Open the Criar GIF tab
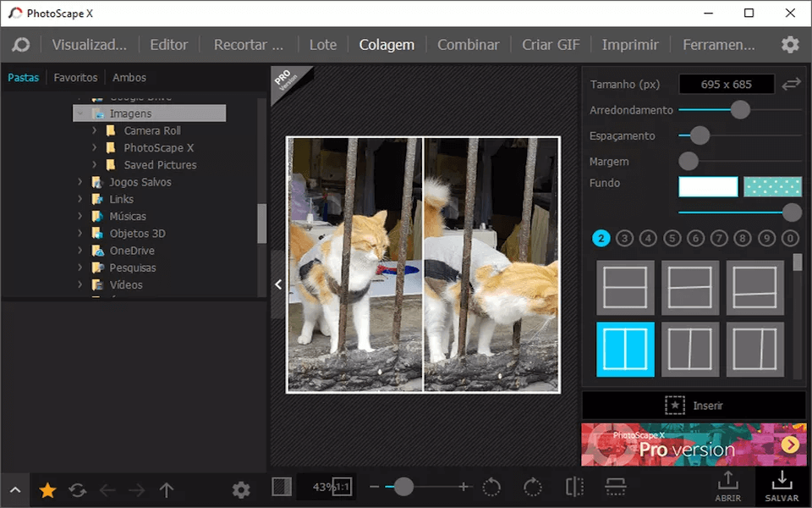 [551, 45]
